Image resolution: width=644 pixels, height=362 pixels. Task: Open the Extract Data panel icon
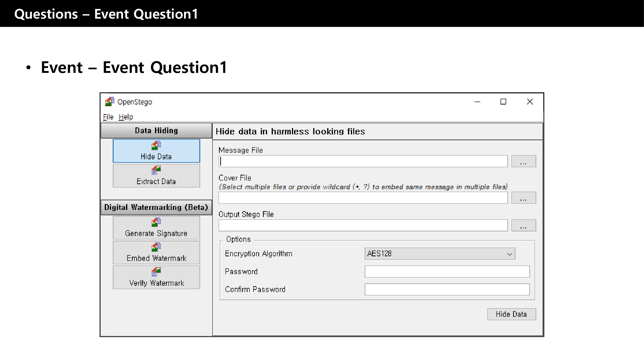pyautogui.click(x=156, y=176)
